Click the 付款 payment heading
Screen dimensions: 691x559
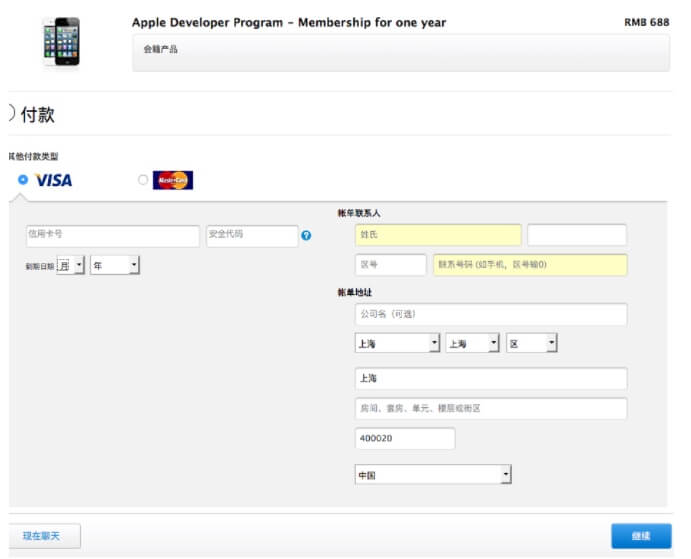[38, 115]
